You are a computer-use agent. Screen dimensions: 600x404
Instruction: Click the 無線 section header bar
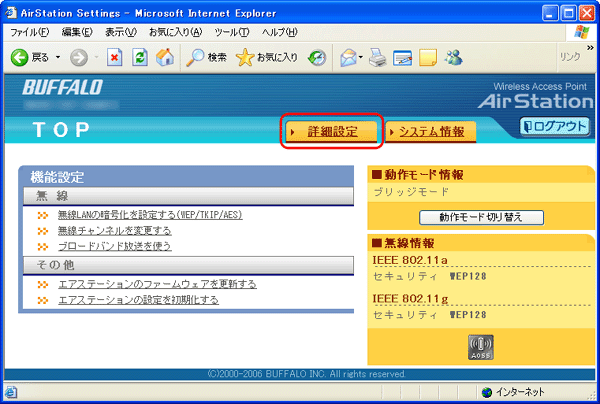188,196
